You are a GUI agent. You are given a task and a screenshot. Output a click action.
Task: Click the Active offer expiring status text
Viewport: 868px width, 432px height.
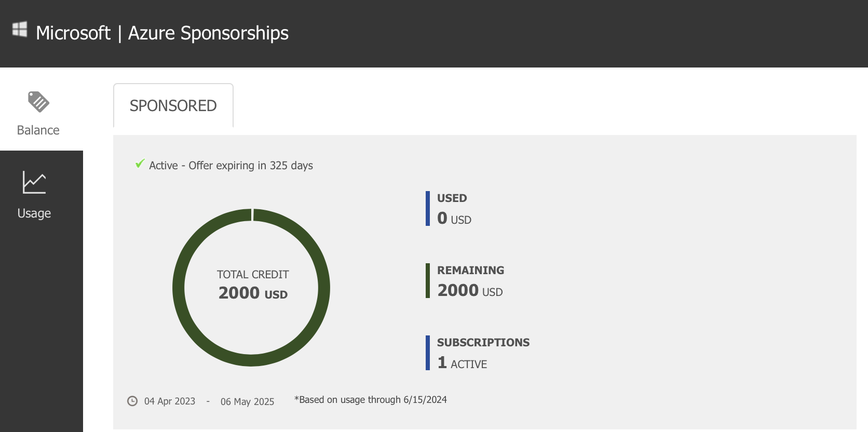(231, 166)
